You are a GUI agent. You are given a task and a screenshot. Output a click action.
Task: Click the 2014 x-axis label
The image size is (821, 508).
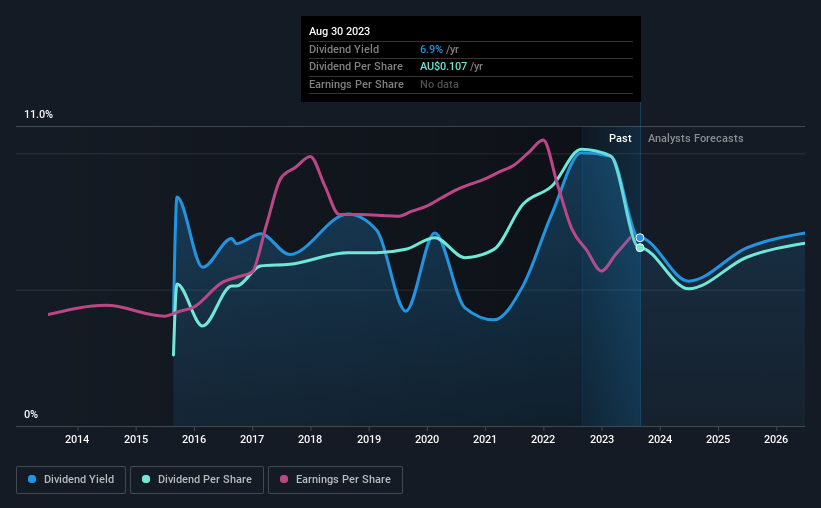[x=77, y=439]
